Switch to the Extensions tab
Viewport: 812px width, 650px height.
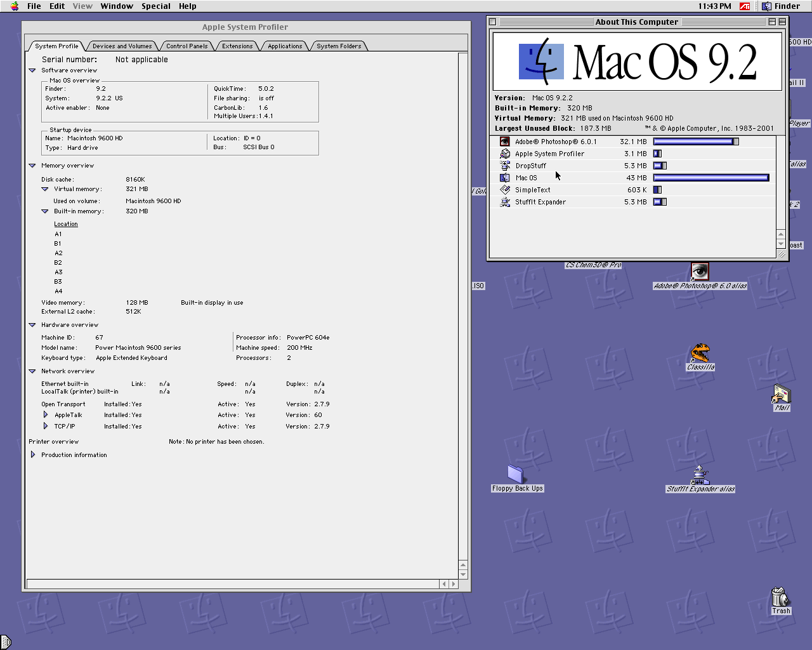(x=237, y=46)
